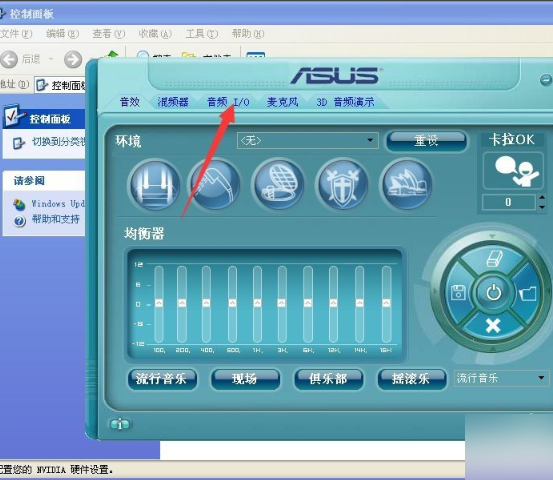
Task: Toggle equalizer power button in dial center
Action: [493, 292]
